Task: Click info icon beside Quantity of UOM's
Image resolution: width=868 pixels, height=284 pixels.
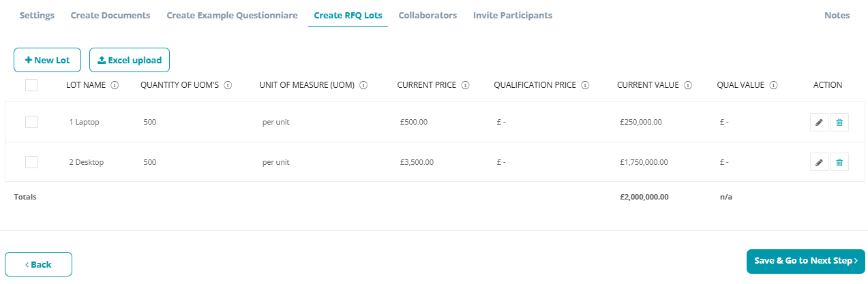Action: click(x=228, y=86)
